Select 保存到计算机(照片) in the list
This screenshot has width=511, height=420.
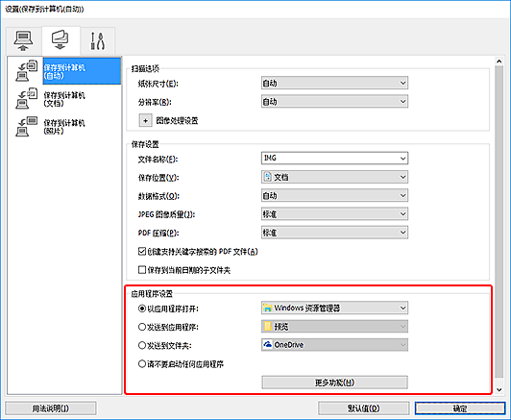[64, 127]
